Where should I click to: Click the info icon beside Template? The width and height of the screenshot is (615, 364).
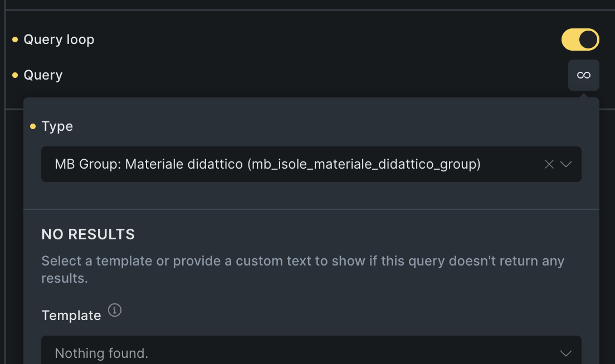tap(115, 310)
